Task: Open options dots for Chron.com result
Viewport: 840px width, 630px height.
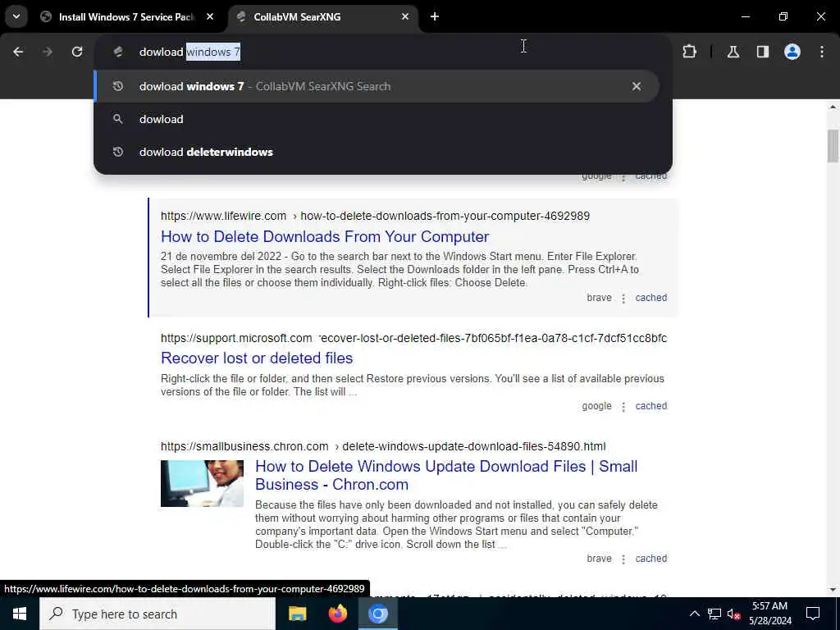Action: coord(623,559)
